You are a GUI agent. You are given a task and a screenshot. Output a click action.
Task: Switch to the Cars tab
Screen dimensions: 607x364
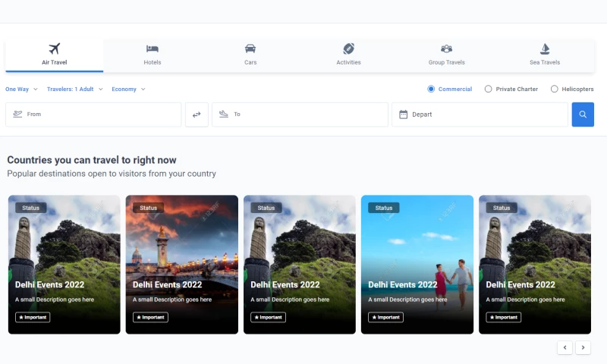pyautogui.click(x=250, y=55)
